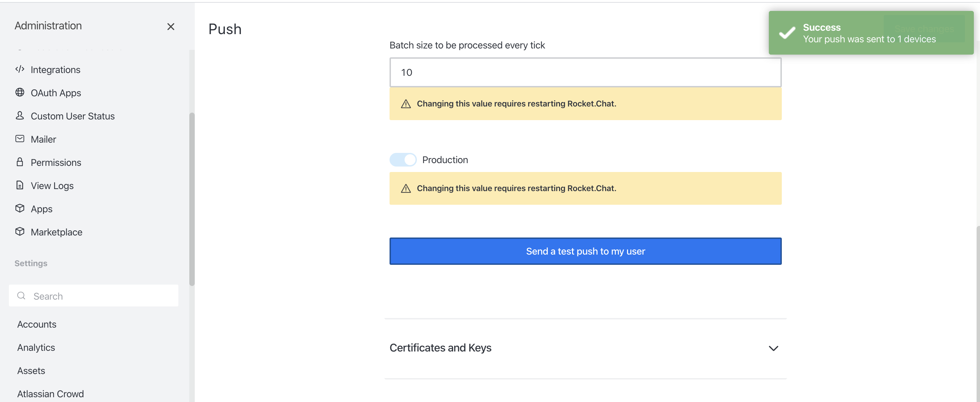Click the Integrations code icon
The height and width of the screenshot is (402, 980).
(x=20, y=69)
